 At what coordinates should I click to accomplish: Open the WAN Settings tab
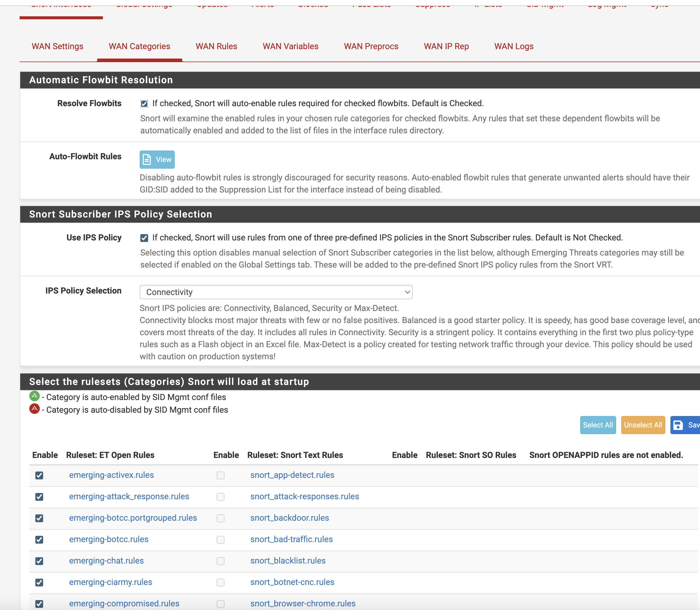[58, 46]
